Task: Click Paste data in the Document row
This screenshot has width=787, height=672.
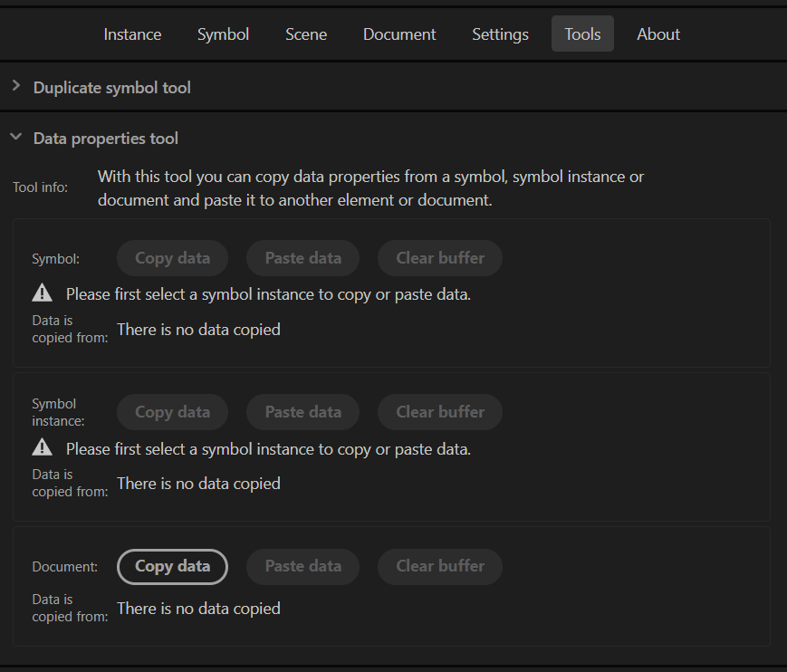Action: tap(303, 567)
